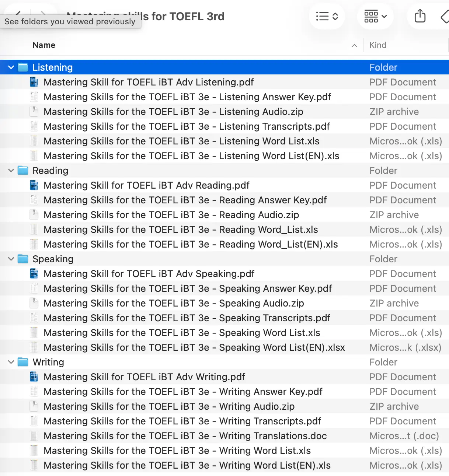Click the Share icon in toolbar

[420, 16]
